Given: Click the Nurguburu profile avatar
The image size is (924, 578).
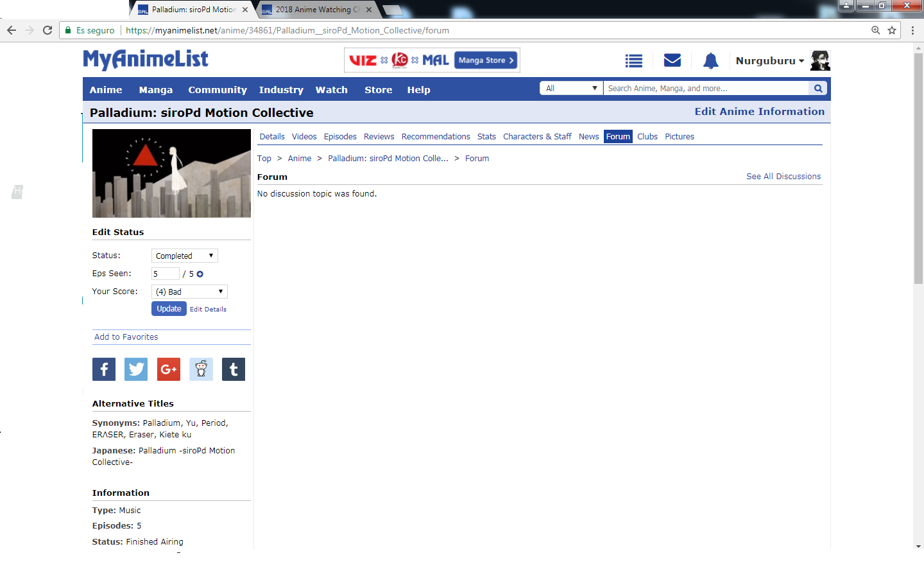Looking at the screenshot, I should tap(820, 61).
